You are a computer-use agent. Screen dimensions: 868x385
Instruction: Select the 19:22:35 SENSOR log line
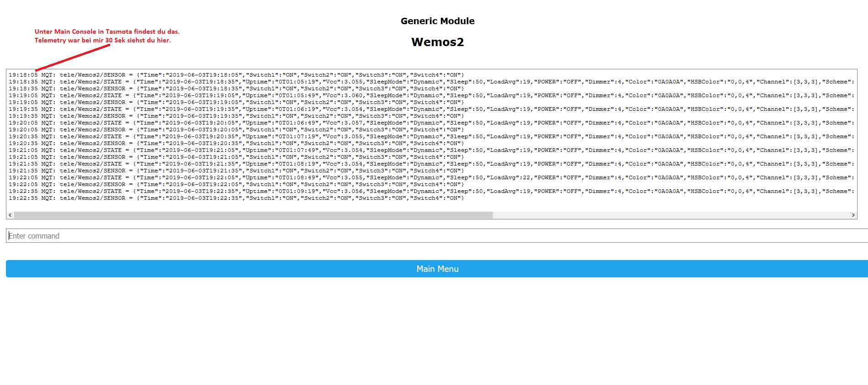tap(236, 198)
